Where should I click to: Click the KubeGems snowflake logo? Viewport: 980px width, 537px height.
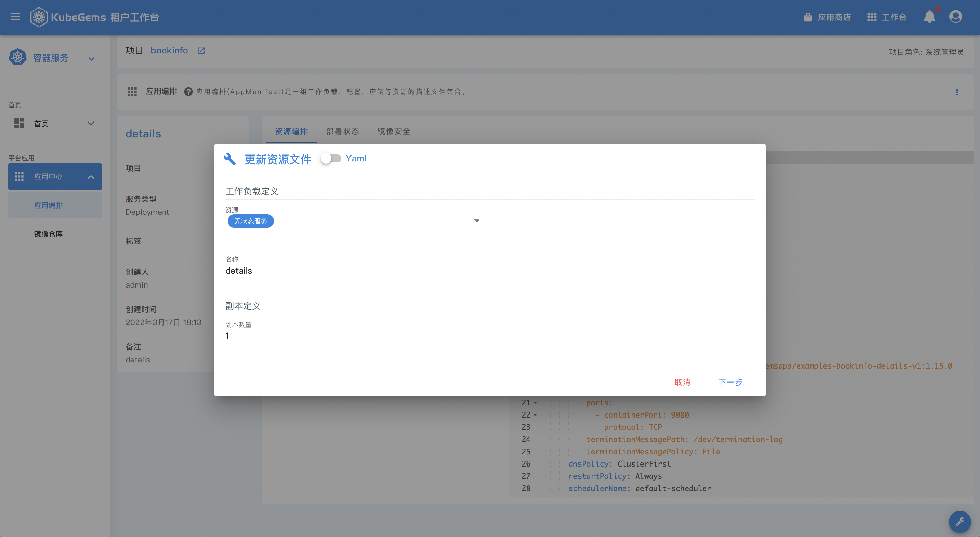39,17
